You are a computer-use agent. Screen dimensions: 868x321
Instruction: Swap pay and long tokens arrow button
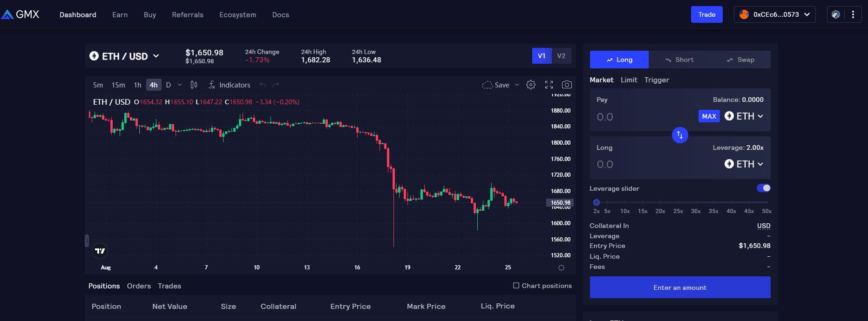coord(680,135)
